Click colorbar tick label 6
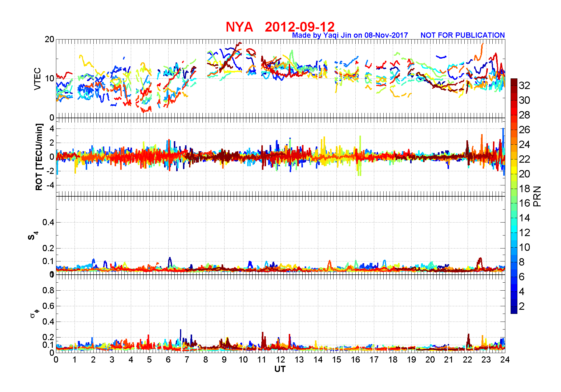The image size is (561, 392). (522, 277)
